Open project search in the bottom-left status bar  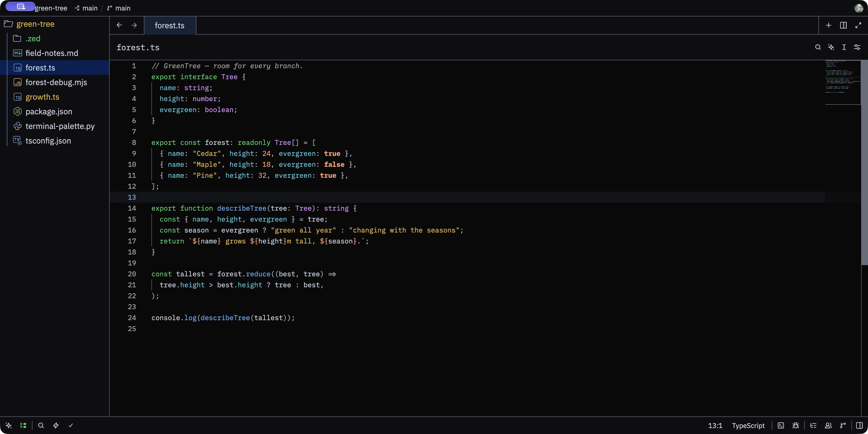(41, 425)
